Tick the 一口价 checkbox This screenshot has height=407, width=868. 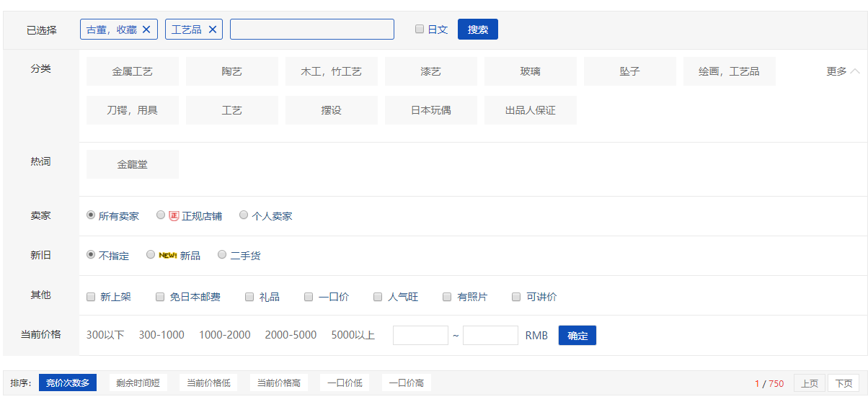309,297
